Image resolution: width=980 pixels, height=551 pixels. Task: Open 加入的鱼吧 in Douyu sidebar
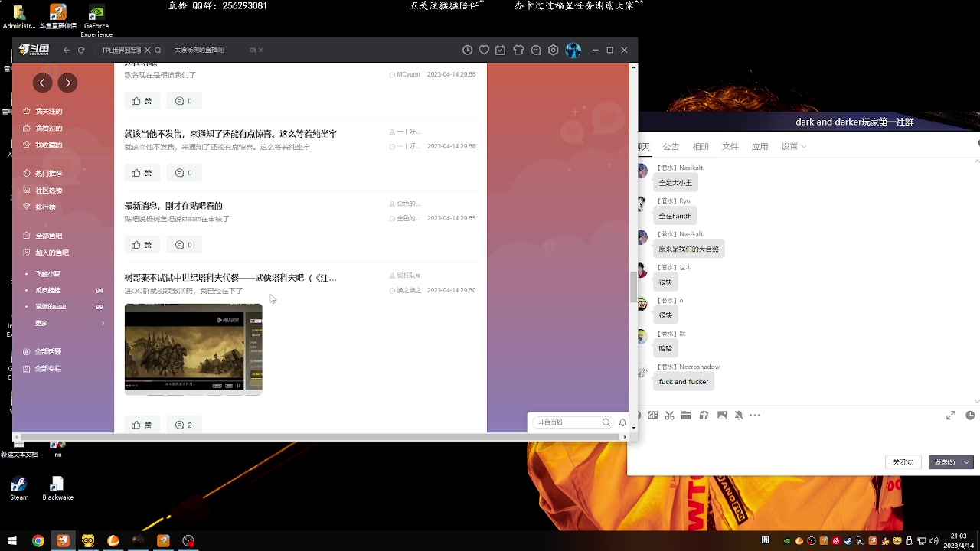coord(51,253)
